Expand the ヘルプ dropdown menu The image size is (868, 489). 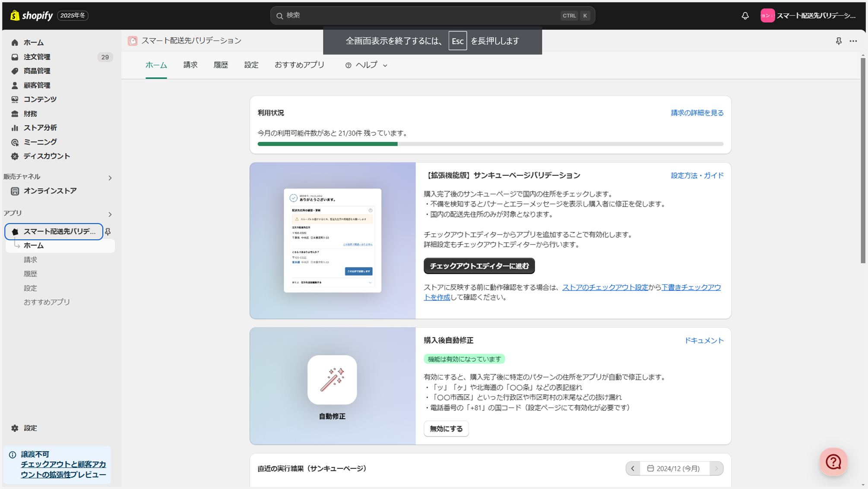pos(366,65)
